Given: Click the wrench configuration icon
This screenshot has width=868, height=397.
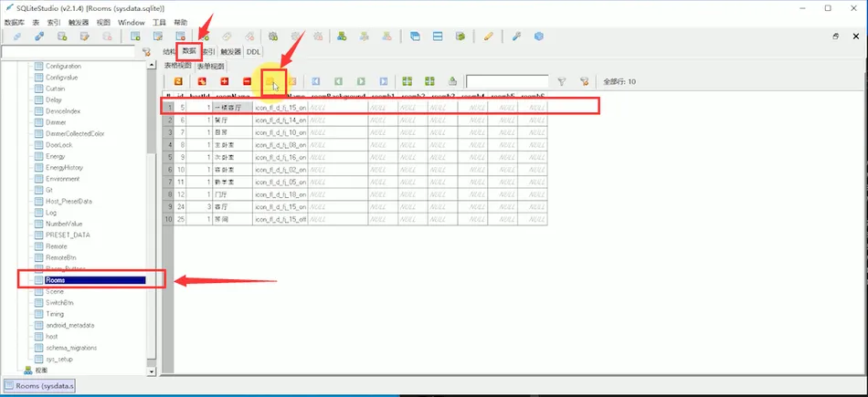Looking at the screenshot, I should click(516, 37).
